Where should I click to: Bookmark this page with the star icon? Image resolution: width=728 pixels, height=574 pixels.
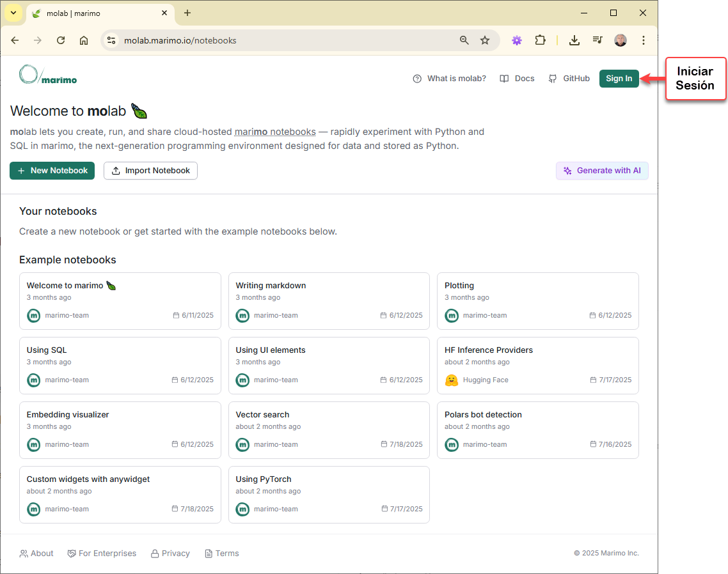pyautogui.click(x=485, y=40)
